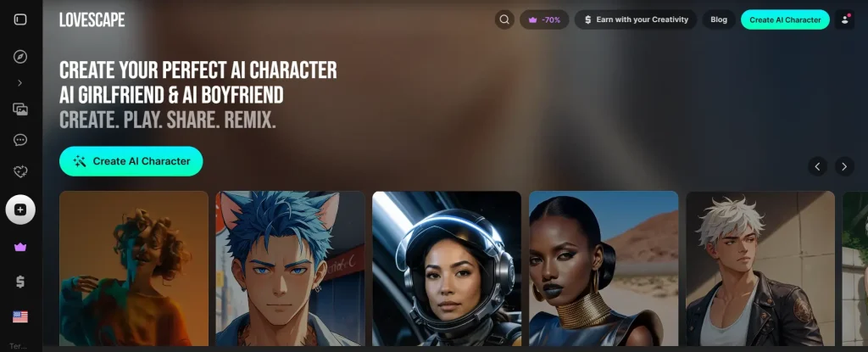Click the purple crown icon in sidebar
This screenshot has width=868, height=352.
click(x=20, y=246)
